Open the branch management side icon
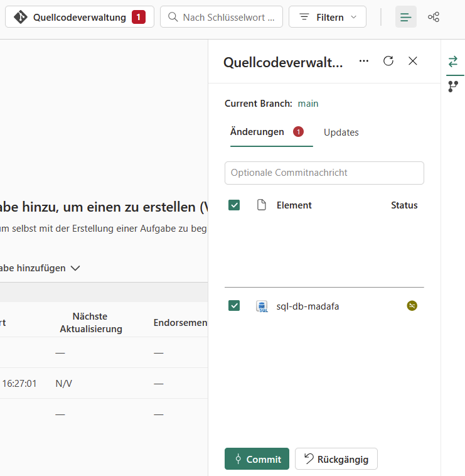This screenshot has height=476, width=465. pyautogui.click(x=453, y=87)
